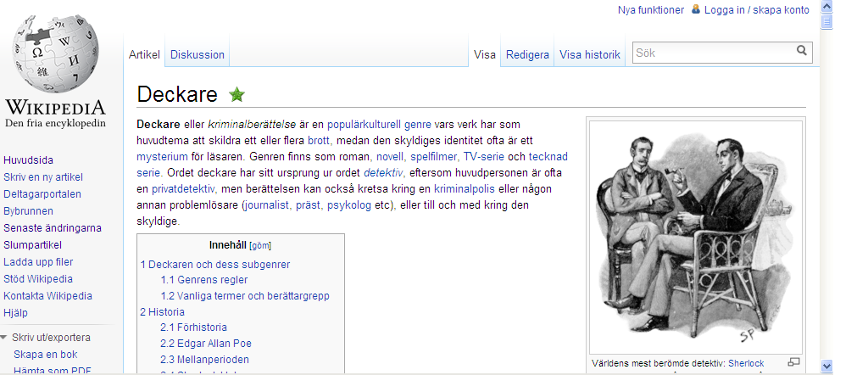The image size is (868, 375).
Task: Follow the TV-serie link
Action: pos(484,156)
